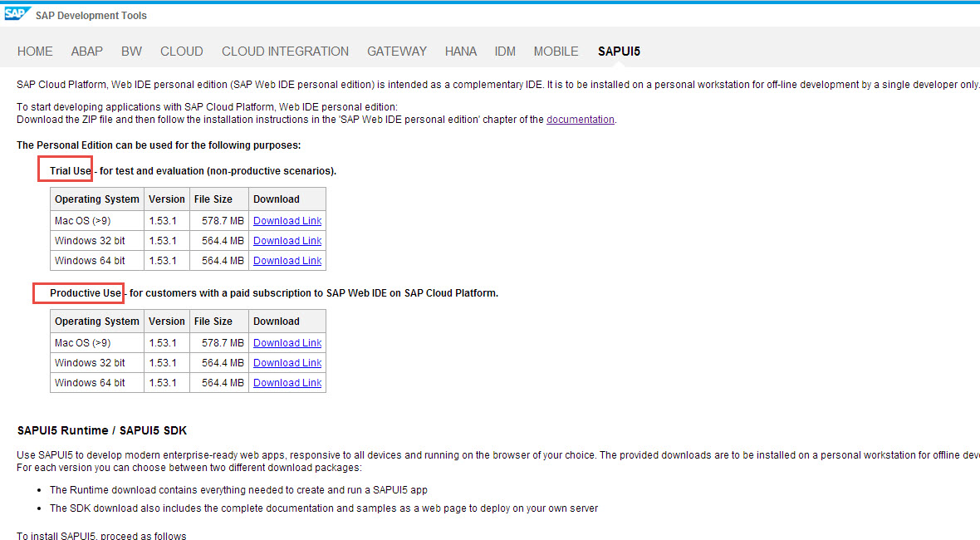
Task: Download Trial Use Windows 64 bit package
Action: [287, 261]
